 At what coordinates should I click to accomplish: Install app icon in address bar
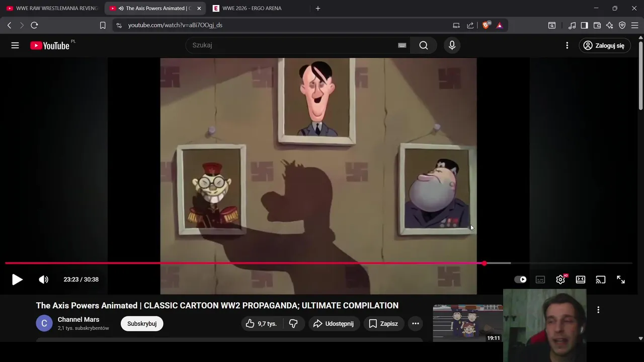pyautogui.click(x=456, y=25)
